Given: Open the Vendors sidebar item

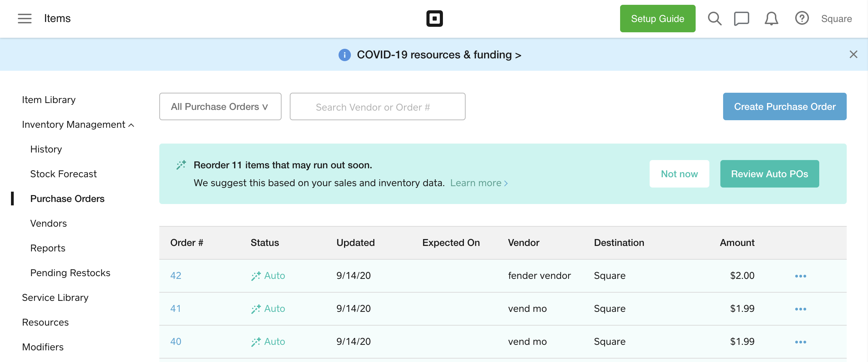Looking at the screenshot, I should click(48, 224).
